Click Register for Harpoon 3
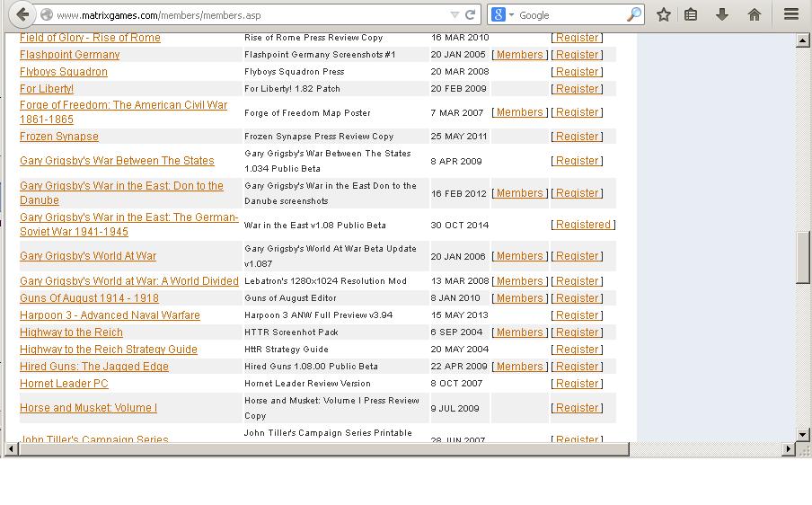 [577, 315]
